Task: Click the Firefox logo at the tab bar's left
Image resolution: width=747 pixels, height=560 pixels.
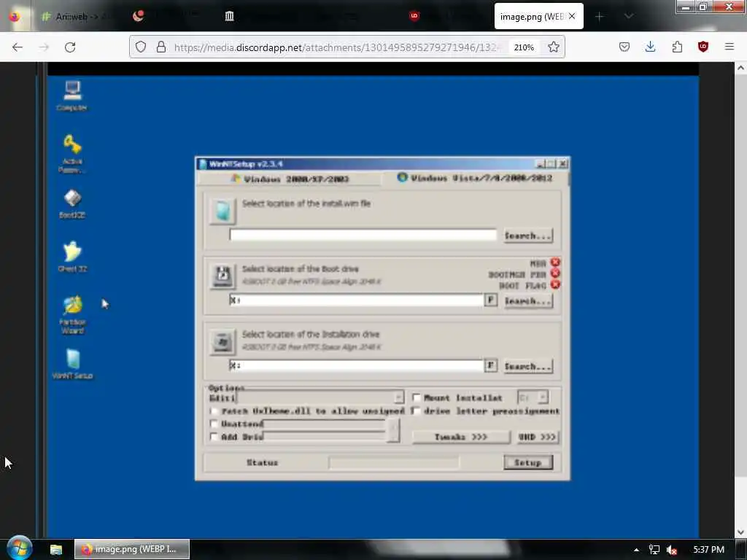Action: (15, 16)
